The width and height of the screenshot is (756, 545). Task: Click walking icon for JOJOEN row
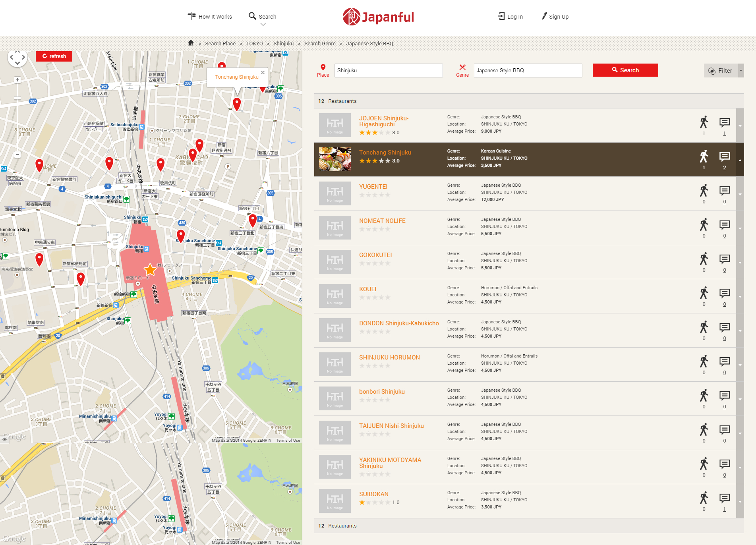point(704,122)
